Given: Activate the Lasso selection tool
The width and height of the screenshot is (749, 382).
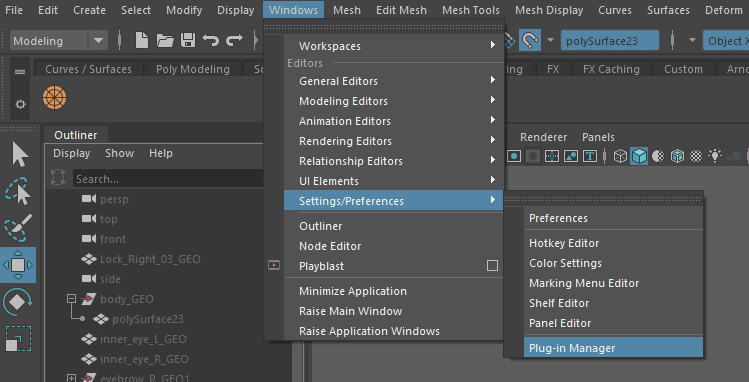Looking at the screenshot, I should [18, 191].
